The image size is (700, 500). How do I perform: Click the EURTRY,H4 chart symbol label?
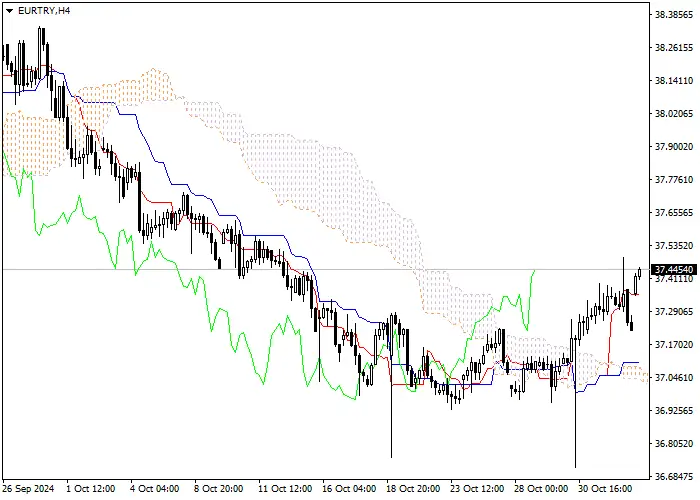44,11
